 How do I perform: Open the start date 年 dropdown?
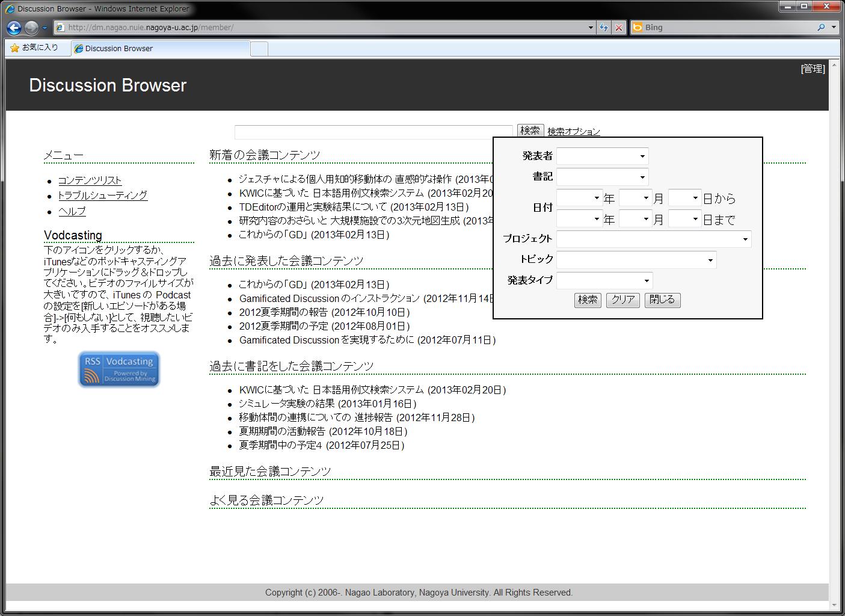579,198
